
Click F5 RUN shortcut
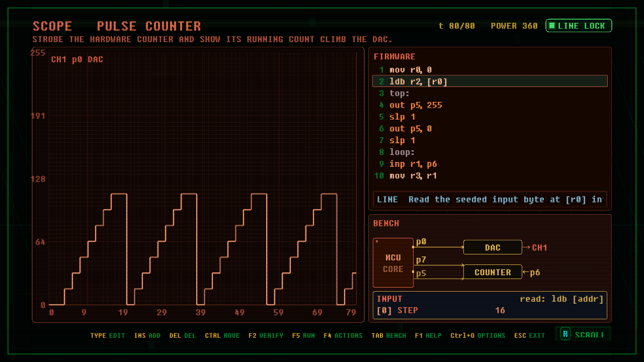tap(303, 335)
